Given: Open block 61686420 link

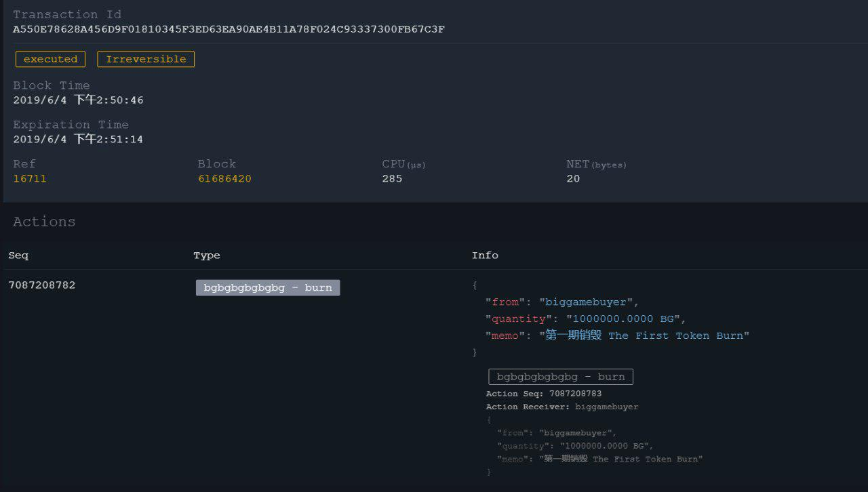Looking at the screenshot, I should point(224,179).
